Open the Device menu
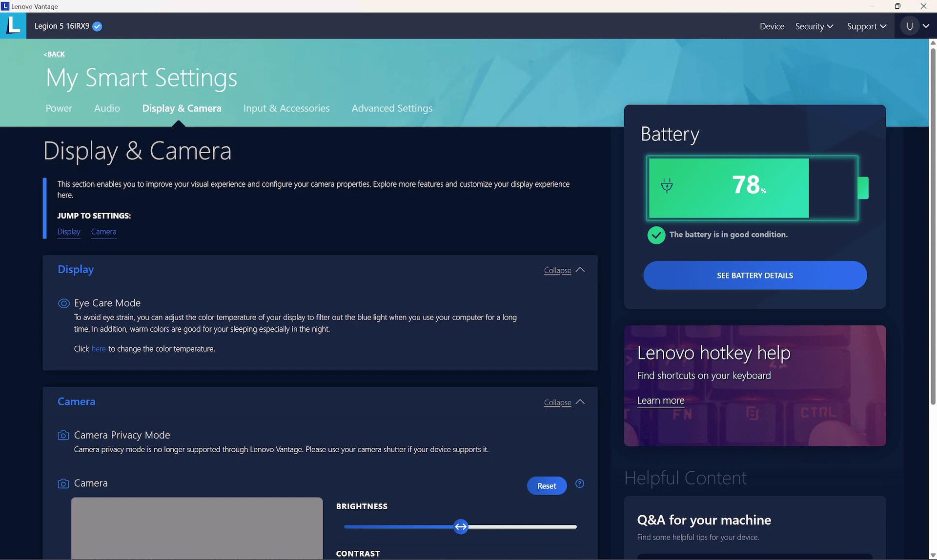The height and width of the screenshot is (560, 937). click(x=772, y=26)
